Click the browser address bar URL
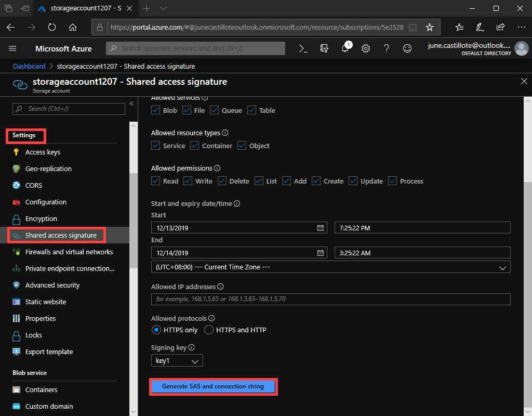532x416 pixels. (257, 27)
